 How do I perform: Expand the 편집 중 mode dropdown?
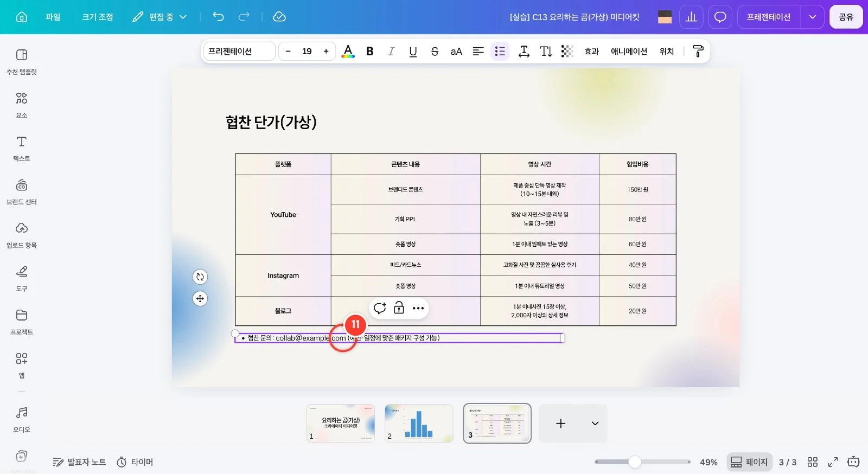point(159,17)
